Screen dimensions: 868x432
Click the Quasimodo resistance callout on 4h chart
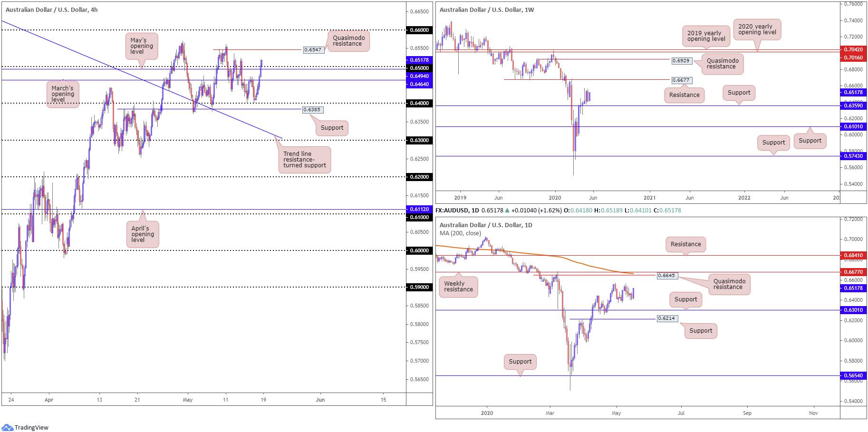(x=348, y=41)
